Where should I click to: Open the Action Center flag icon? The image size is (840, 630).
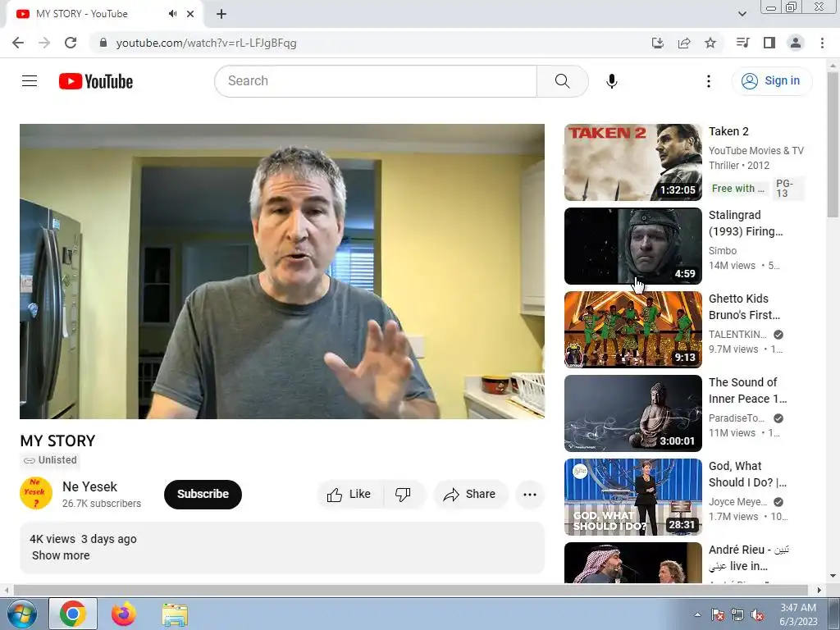point(717,614)
